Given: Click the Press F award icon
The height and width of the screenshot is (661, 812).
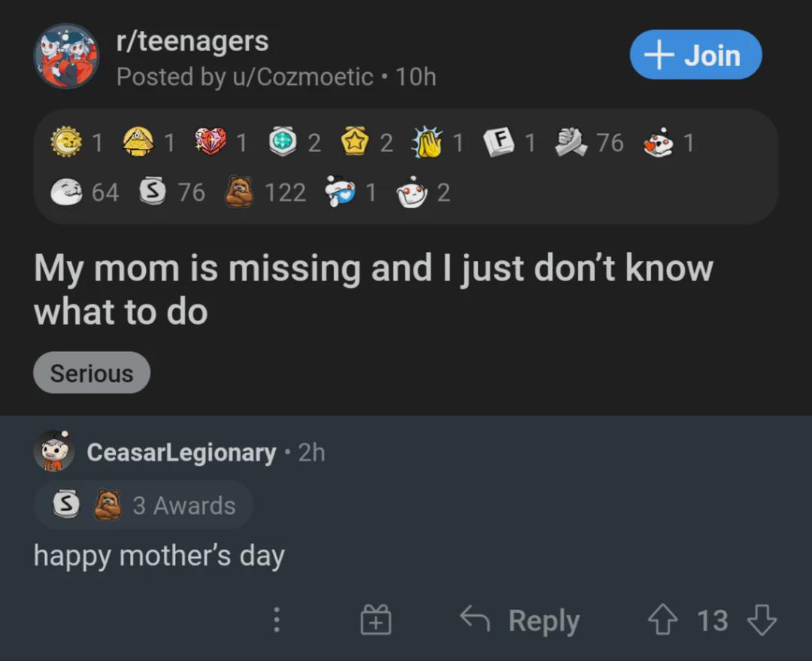Looking at the screenshot, I should click(500, 141).
